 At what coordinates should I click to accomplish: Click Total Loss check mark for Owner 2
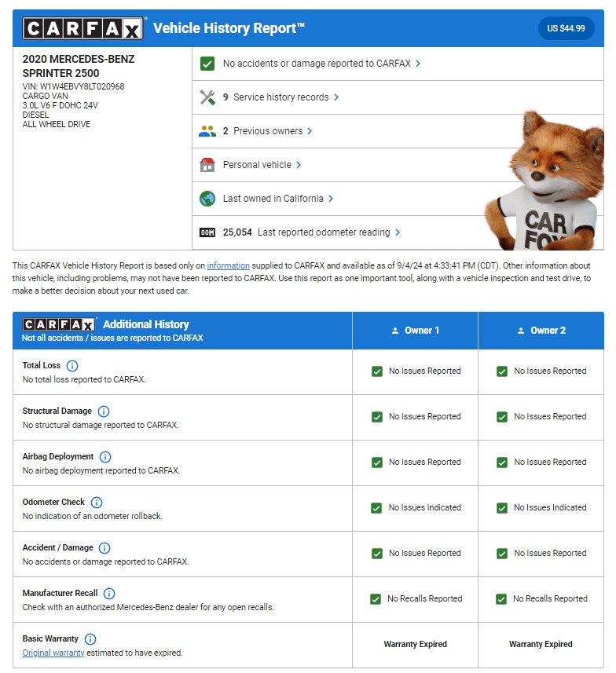coord(502,371)
